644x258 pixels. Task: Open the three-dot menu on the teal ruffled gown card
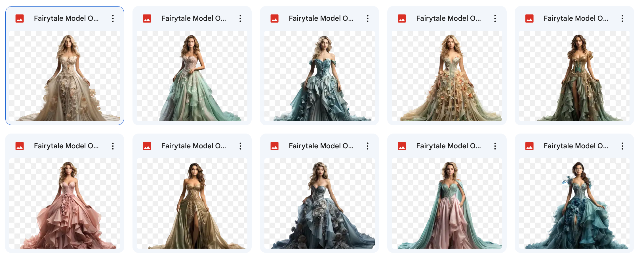coord(622,146)
